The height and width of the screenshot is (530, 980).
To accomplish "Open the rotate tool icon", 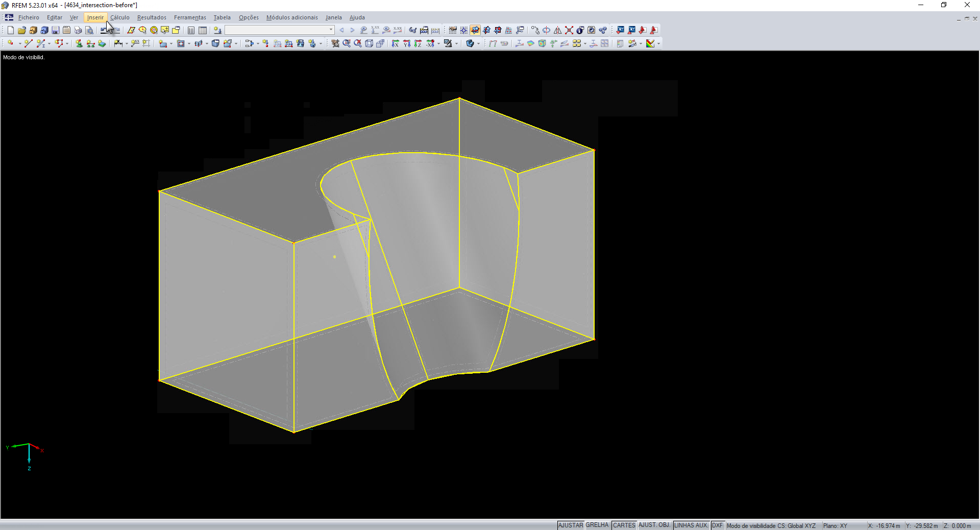I will 547,30.
